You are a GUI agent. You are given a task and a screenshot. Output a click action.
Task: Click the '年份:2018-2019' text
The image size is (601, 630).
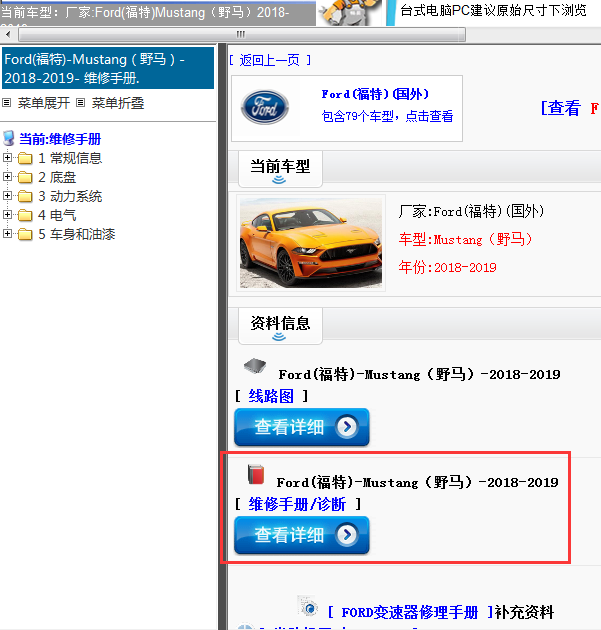click(448, 267)
